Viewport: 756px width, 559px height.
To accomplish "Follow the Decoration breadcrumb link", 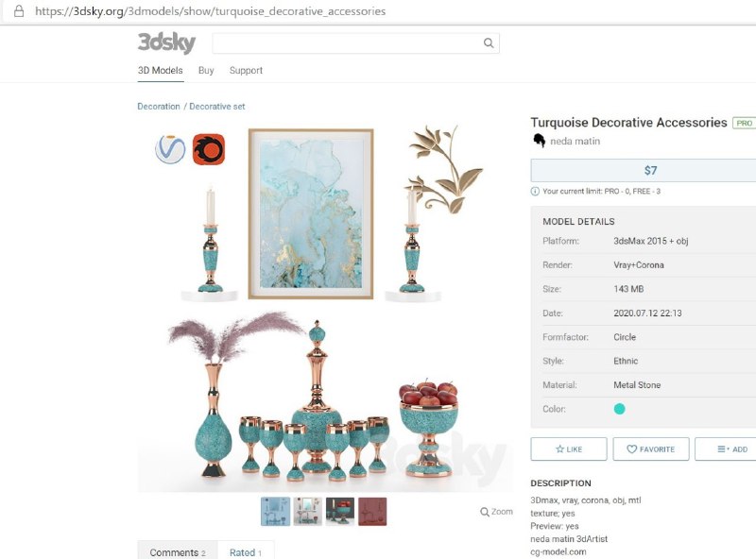I will tap(159, 107).
